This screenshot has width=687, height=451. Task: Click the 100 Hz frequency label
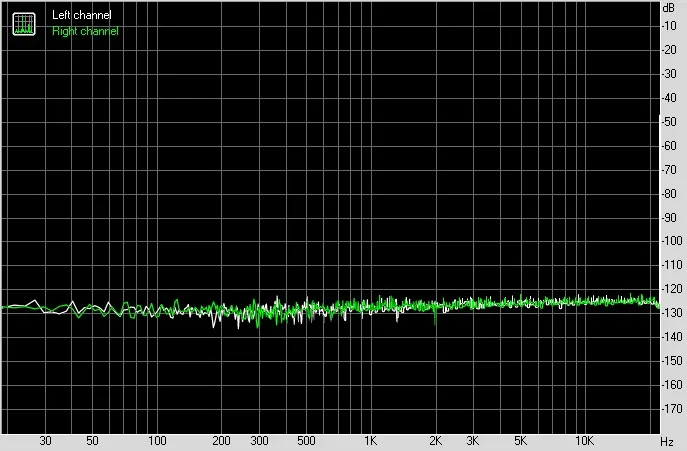click(x=157, y=441)
